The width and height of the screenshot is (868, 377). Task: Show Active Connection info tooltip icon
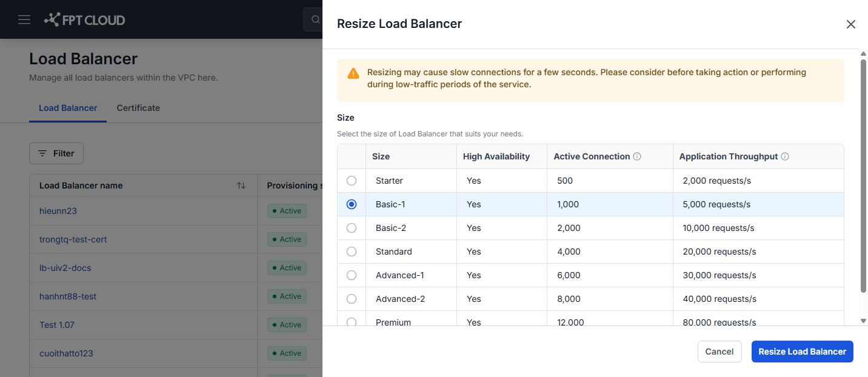point(637,156)
